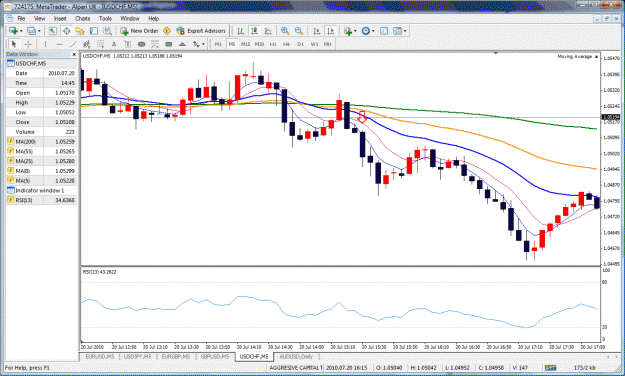This screenshot has height=376, width=625.
Task: Toggle the Data Window toolbar button
Action: pyautogui.click(x=66, y=31)
